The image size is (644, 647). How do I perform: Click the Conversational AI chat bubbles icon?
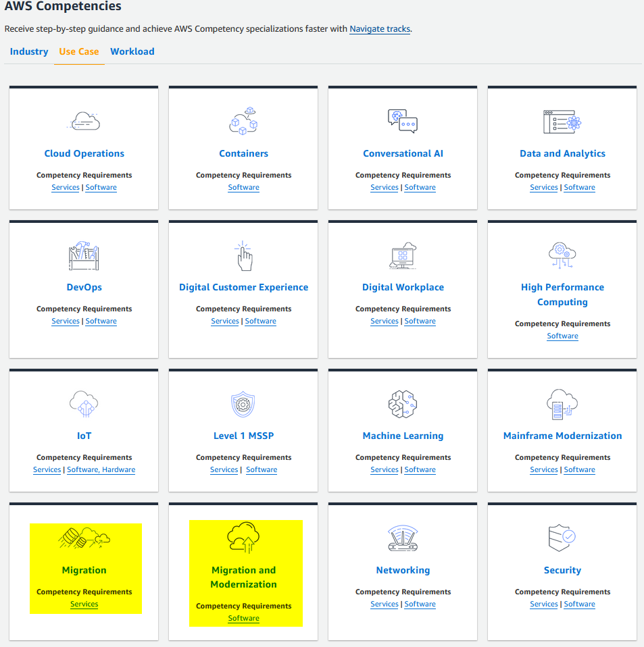pyautogui.click(x=403, y=121)
